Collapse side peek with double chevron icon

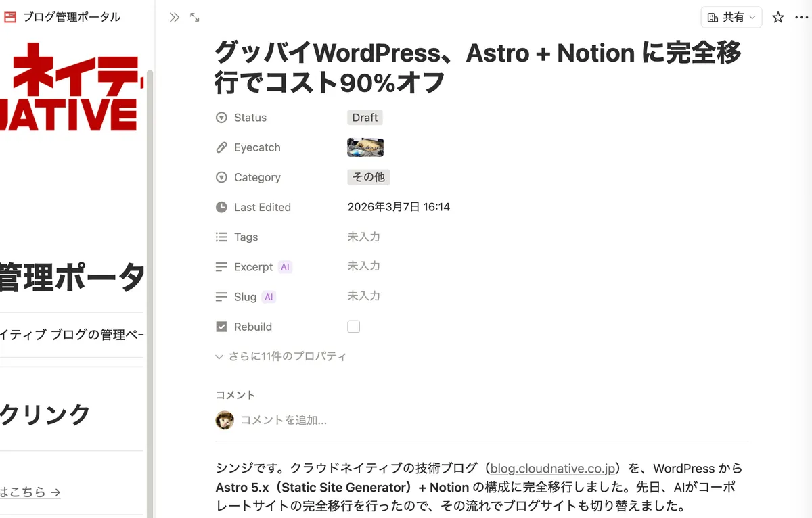(x=175, y=18)
